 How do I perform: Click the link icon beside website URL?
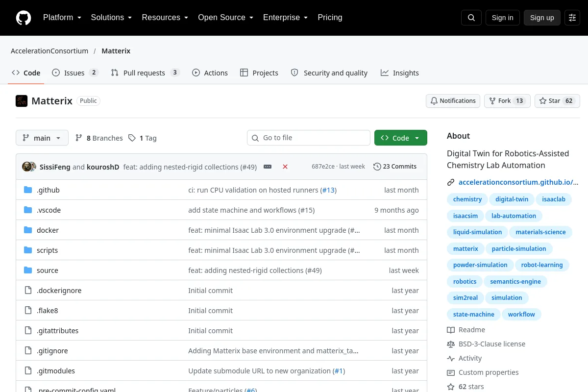point(451,182)
